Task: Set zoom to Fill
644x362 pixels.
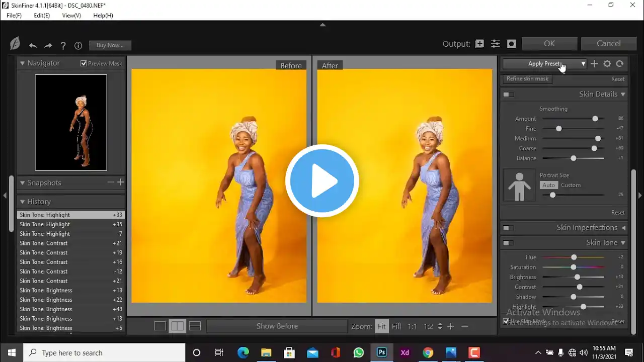Action: (396, 326)
